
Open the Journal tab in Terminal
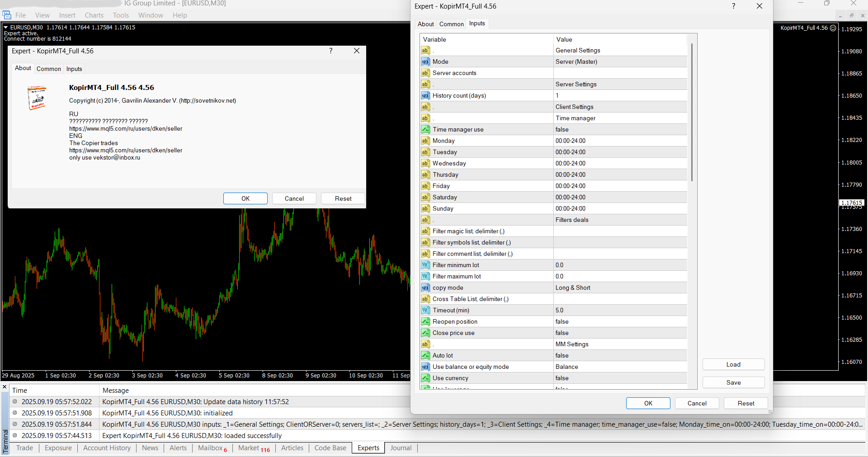401,448
